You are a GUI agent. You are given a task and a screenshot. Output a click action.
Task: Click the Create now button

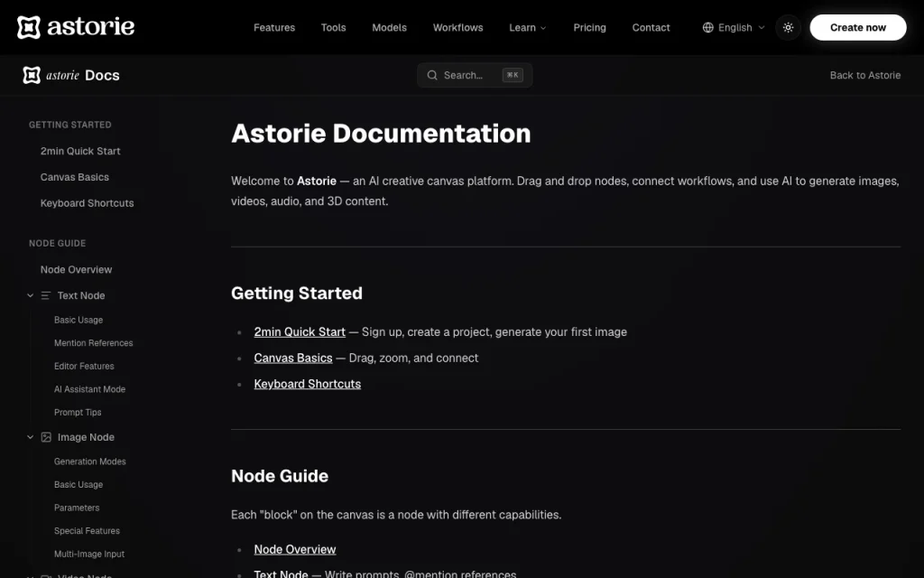(x=858, y=28)
